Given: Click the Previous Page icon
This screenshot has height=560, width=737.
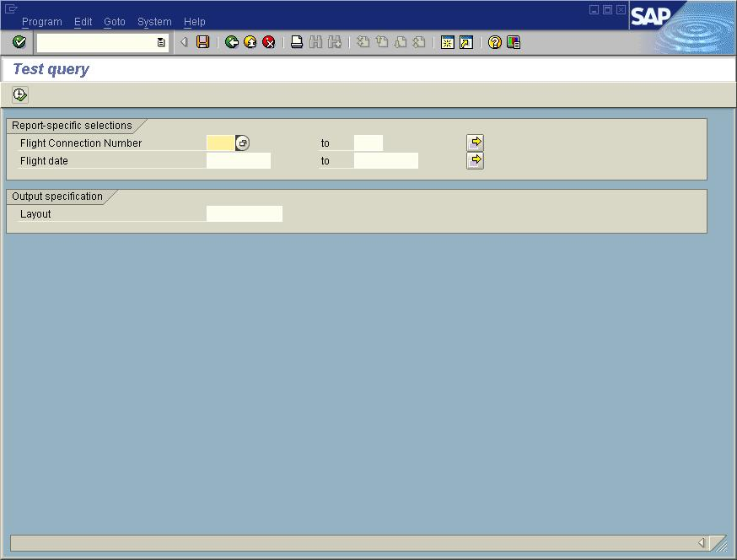Looking at the screenshot, I should pos(382,42).
